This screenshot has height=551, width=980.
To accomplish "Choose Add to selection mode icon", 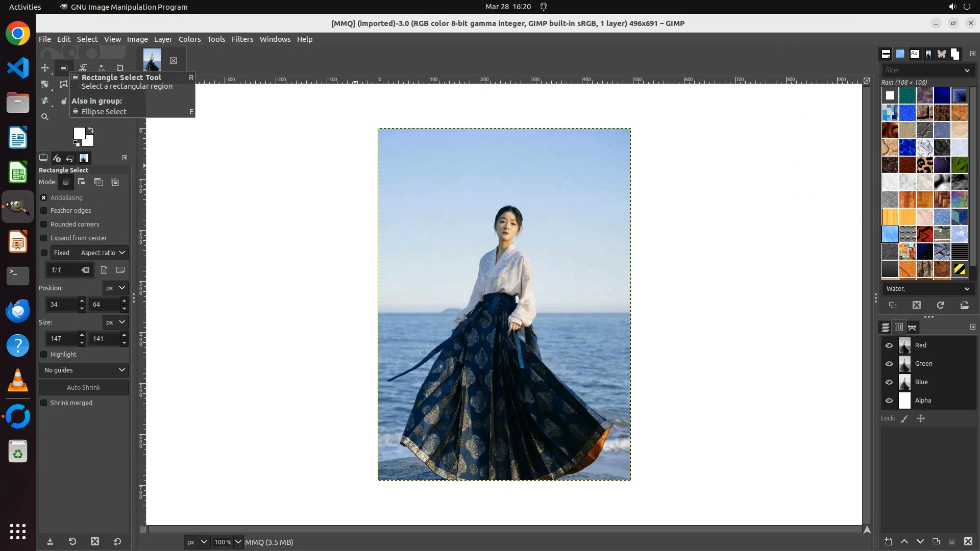I will [82, 182].
